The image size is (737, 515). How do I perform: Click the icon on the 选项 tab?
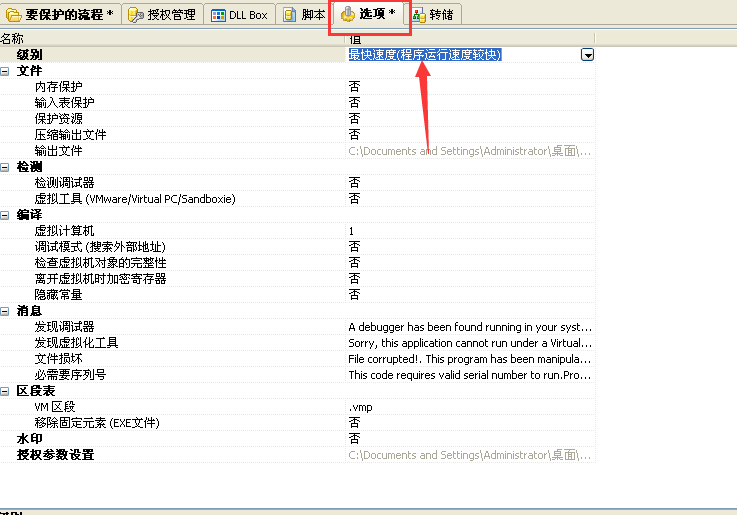[x=348, y=14]
